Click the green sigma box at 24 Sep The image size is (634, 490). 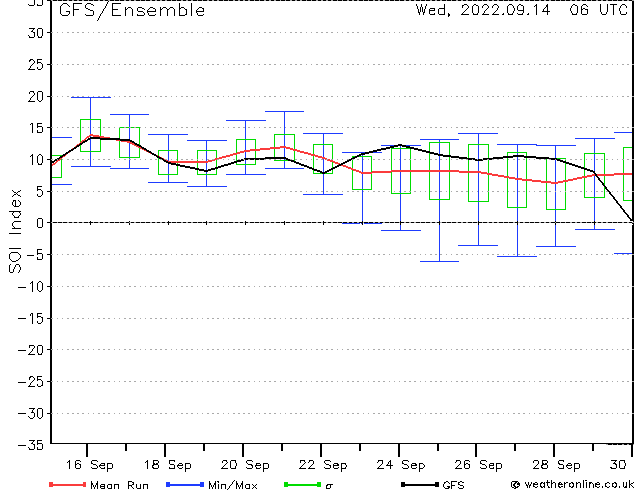pyautogui.click(x=401, y=171)
